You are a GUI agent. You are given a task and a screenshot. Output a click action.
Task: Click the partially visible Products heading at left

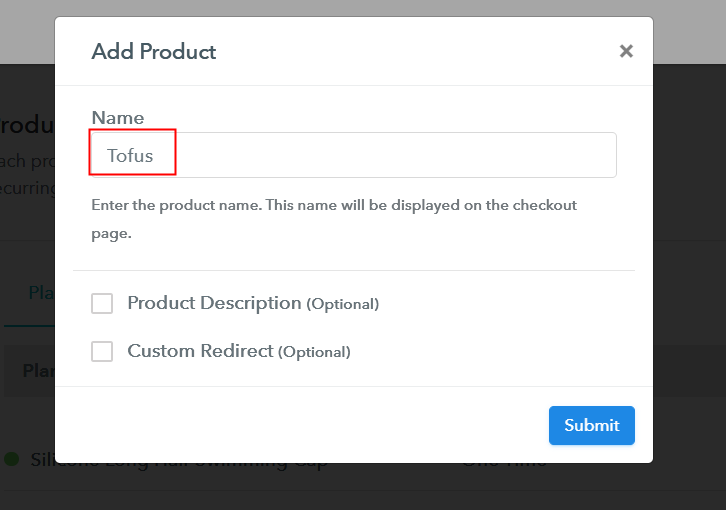click(x=26, y=126)
